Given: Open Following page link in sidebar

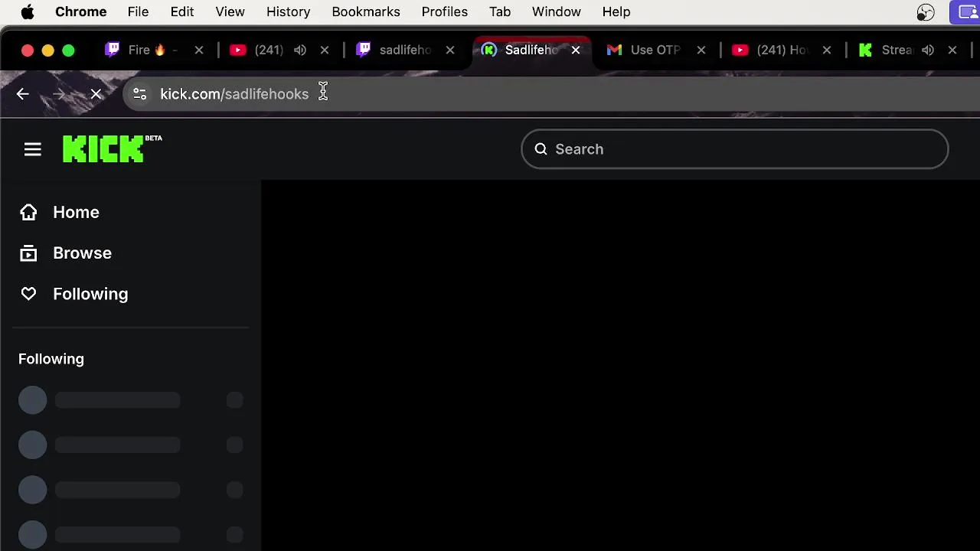Looking at the screenshot, I should [90, 294].
